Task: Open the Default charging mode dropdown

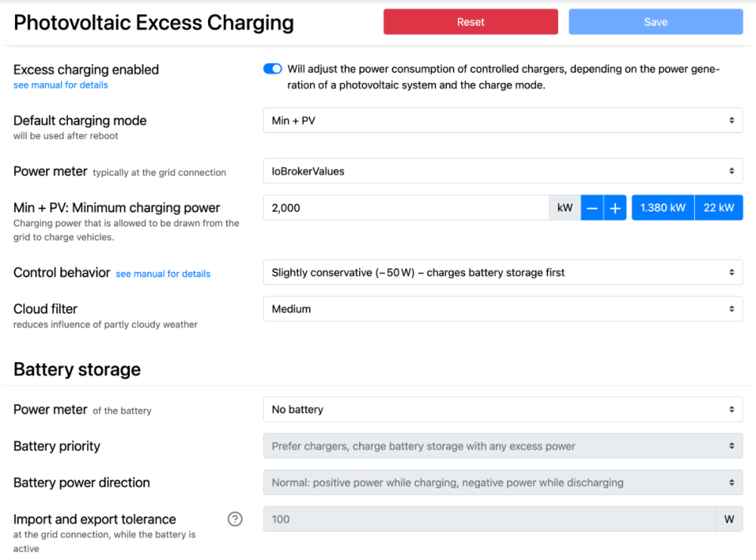Action: (503, 120)
